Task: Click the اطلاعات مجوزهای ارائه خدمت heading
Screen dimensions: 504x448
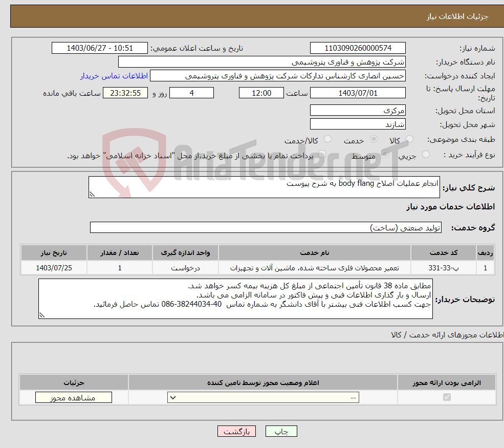Action: (447, 335)
